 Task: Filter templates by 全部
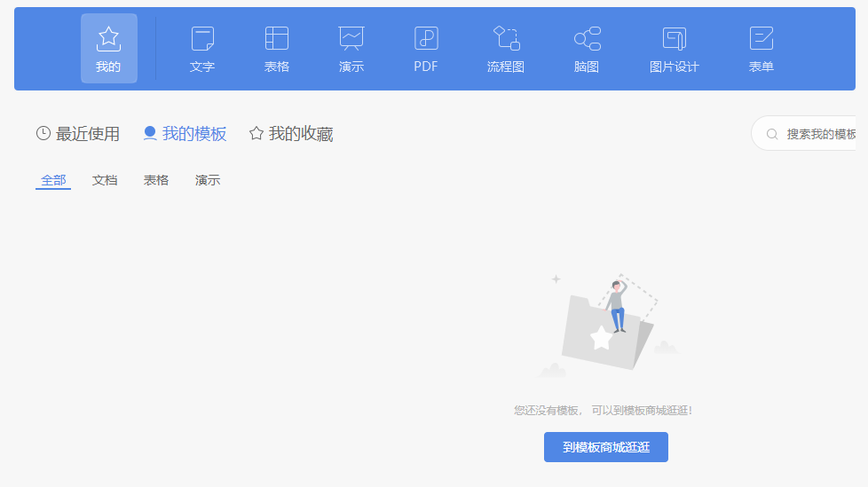click(x=53, y=180)
